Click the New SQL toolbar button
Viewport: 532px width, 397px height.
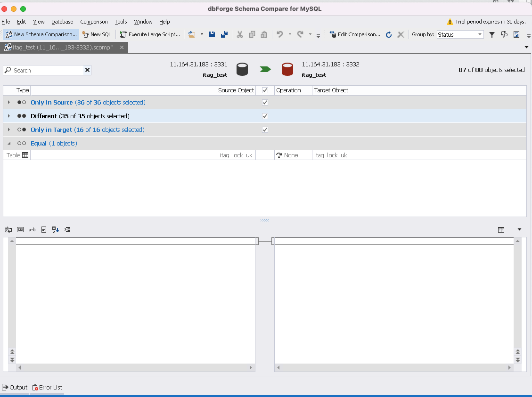(x=97, y=34)
